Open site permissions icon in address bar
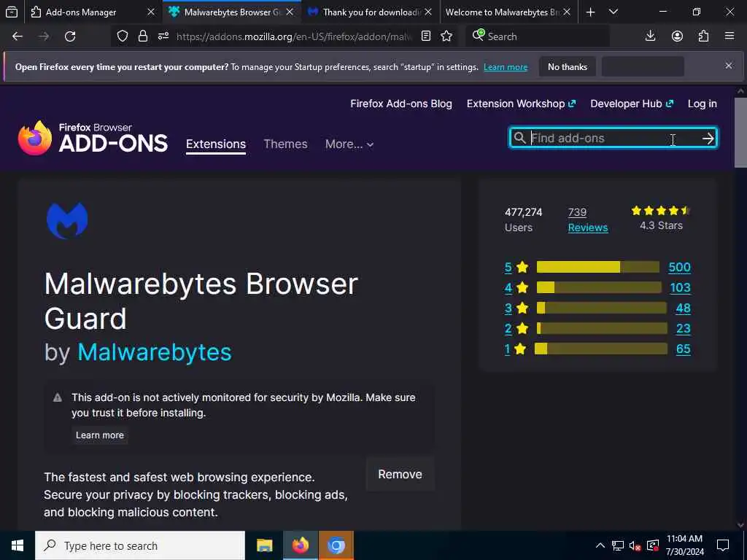 (x=163, y=36)
